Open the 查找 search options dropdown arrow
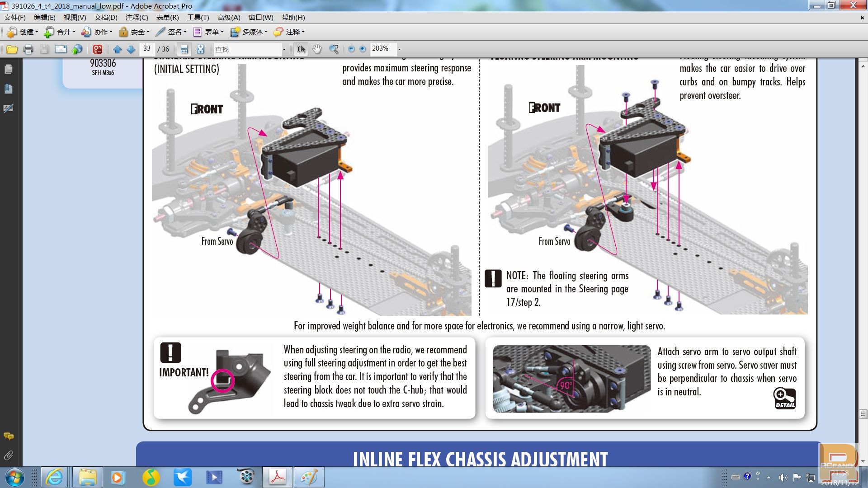Image resolution: width=868 pixels, height=488 pixels. [x=284, y=49]
